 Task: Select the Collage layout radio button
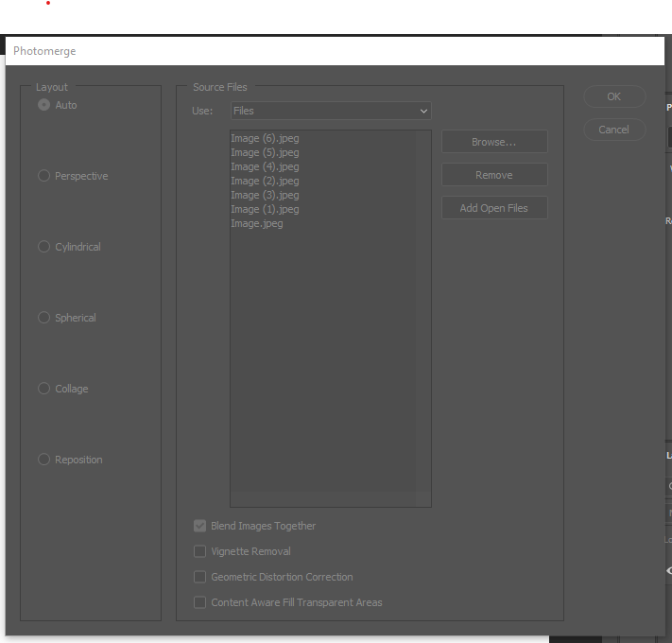point(43,389)
